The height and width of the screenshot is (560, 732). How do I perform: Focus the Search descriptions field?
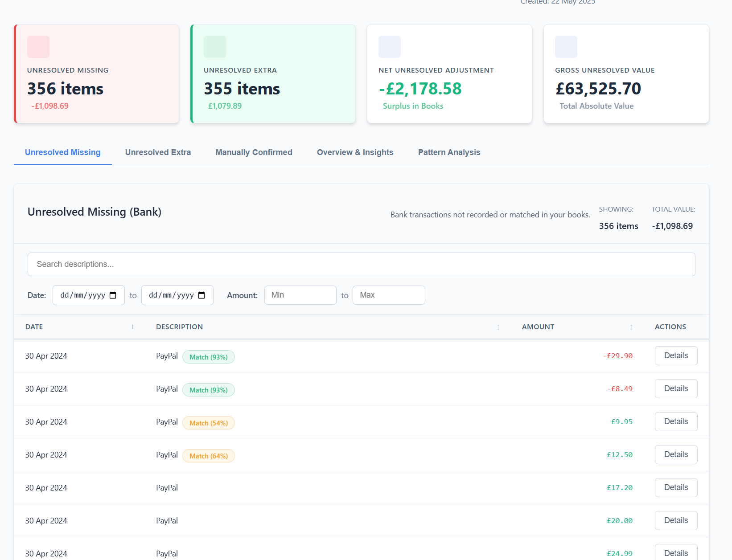click(361, 264)
